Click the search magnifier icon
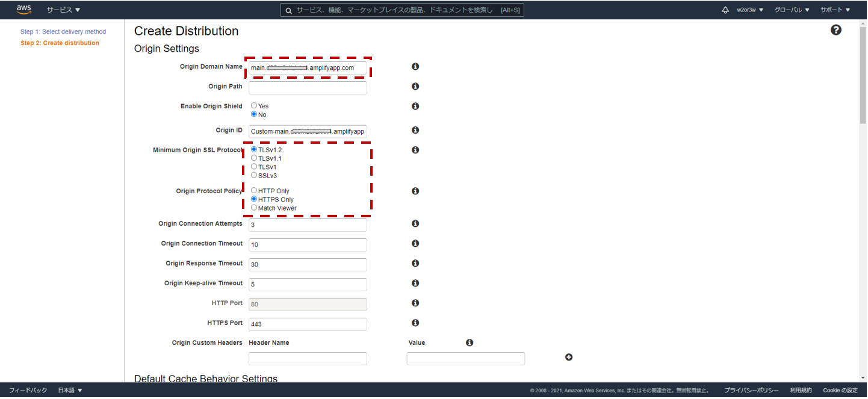 (289, 10)
